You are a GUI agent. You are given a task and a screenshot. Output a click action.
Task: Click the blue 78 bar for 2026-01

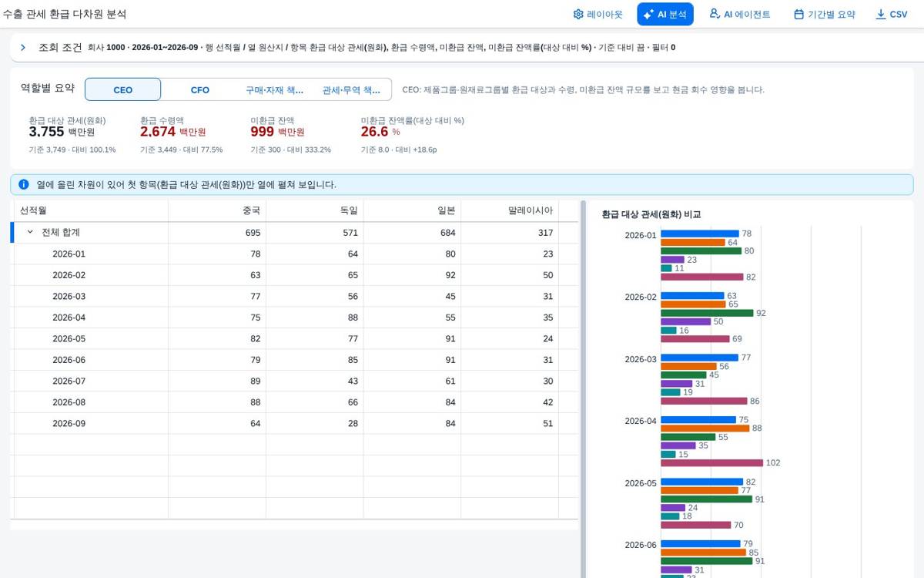[x=700, y=234]
